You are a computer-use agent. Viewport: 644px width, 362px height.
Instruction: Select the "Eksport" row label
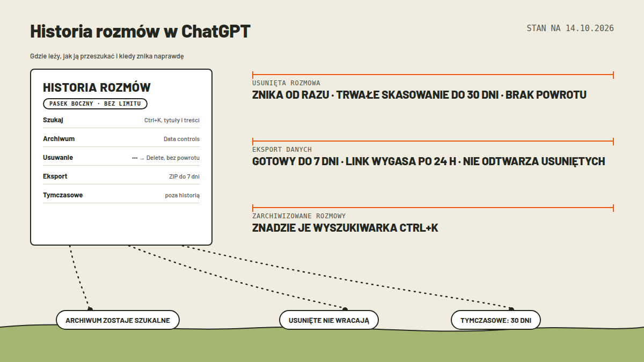click(55, 176)
